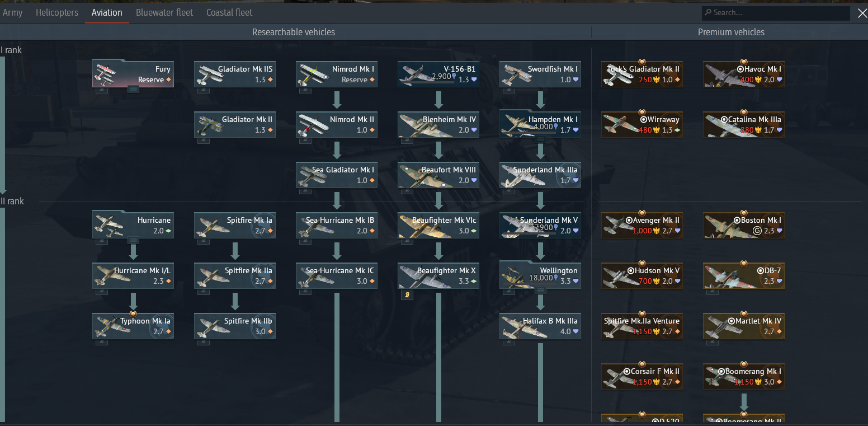
Task: Select the Aviation tab
Action: pyautogui.click(x=107, y=12)
